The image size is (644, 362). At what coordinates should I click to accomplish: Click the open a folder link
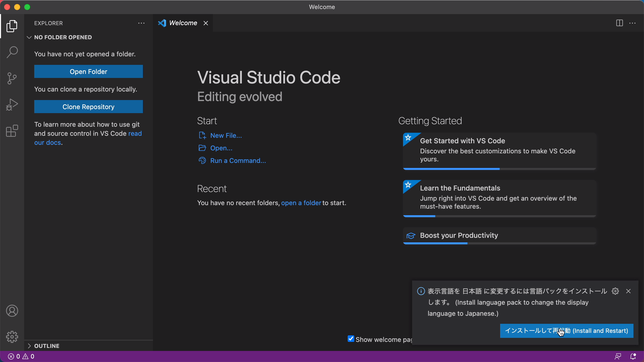[301, 203]
